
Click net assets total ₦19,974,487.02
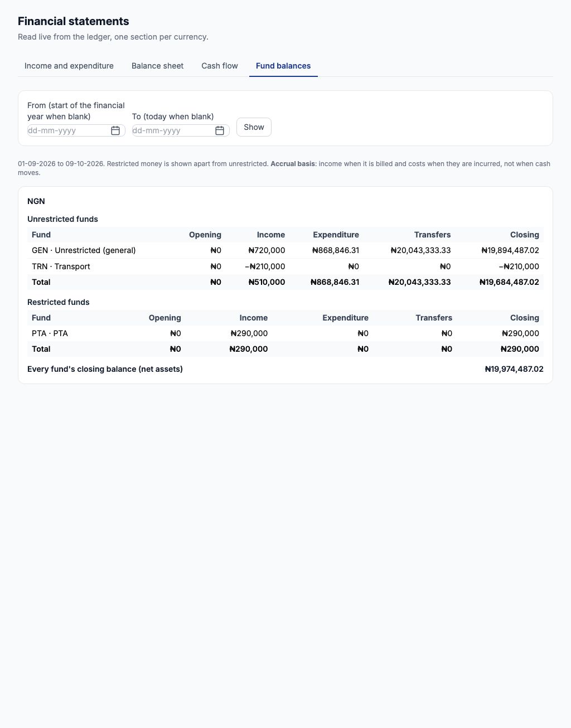tap(514, 369)
